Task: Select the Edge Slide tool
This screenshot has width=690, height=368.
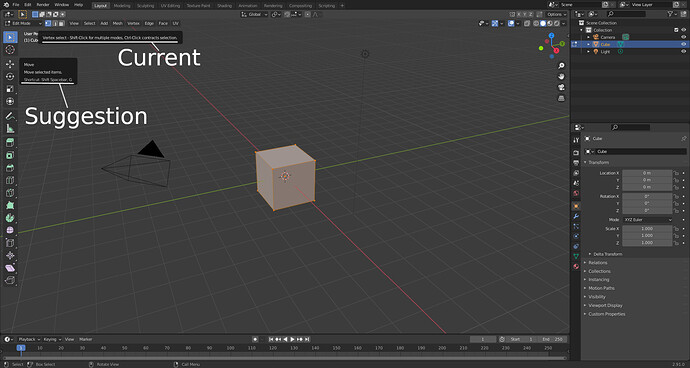Action: click(x=10, y=243)
